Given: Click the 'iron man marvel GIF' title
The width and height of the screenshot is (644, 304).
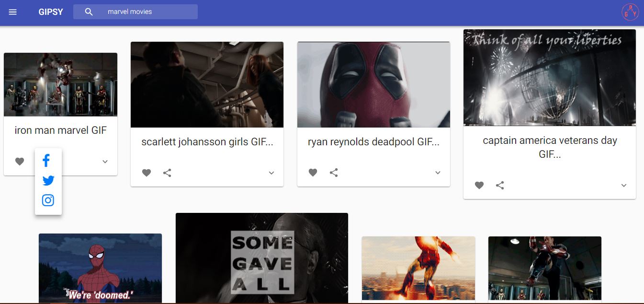Looking at the screenshot, I should click(60, 130).
